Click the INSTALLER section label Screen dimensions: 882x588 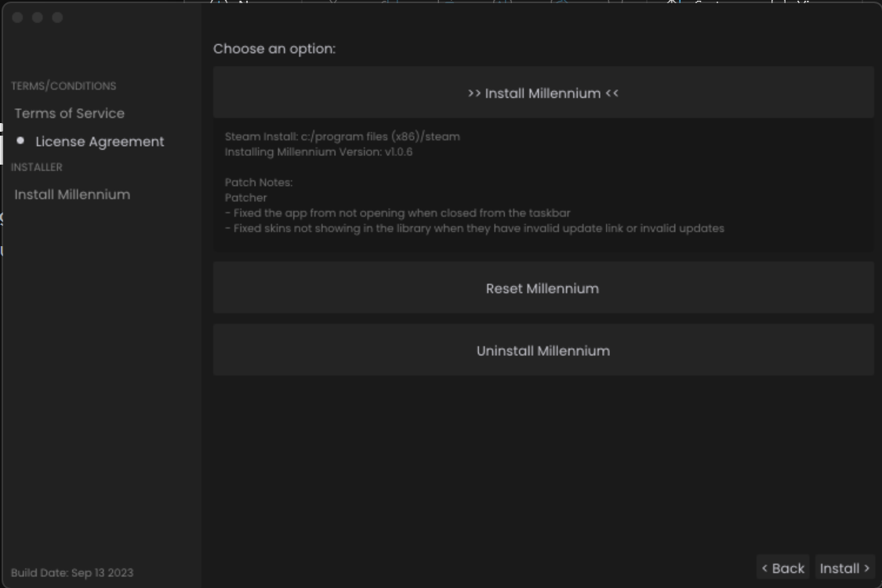coord(37,167)
